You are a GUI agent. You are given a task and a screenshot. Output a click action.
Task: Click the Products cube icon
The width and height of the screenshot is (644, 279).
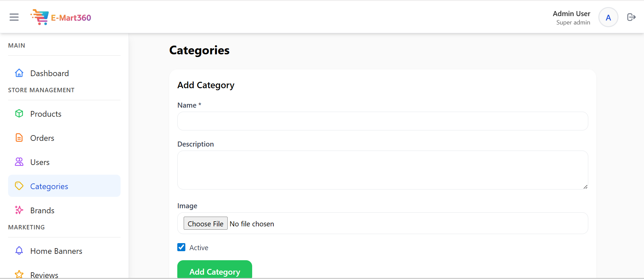(19, 114)
